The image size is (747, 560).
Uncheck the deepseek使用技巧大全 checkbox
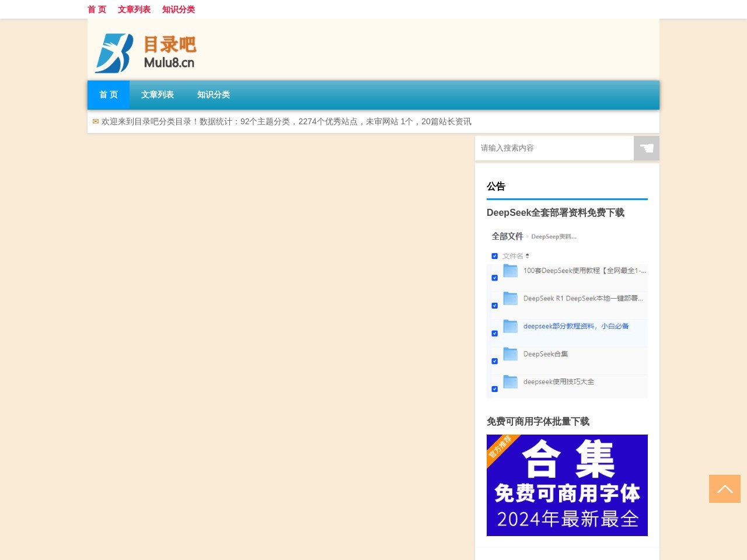[x=495, y=389]
